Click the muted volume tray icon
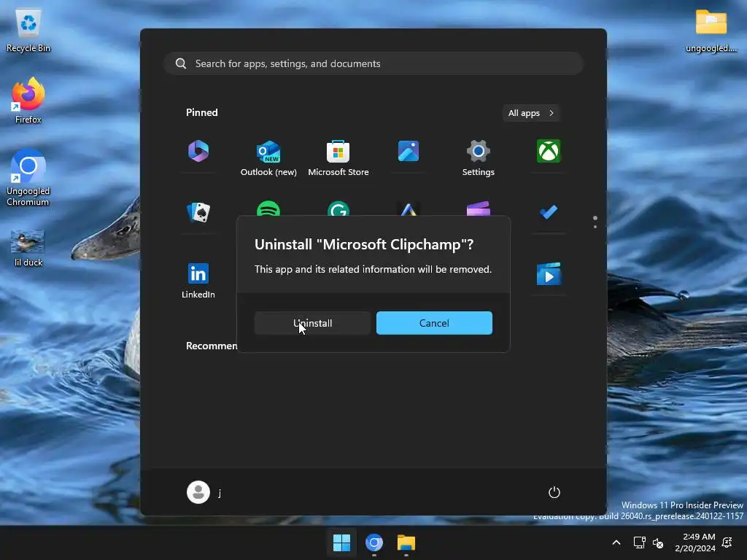Viewport: 747px width, 560px height. [x=658, y=542]
